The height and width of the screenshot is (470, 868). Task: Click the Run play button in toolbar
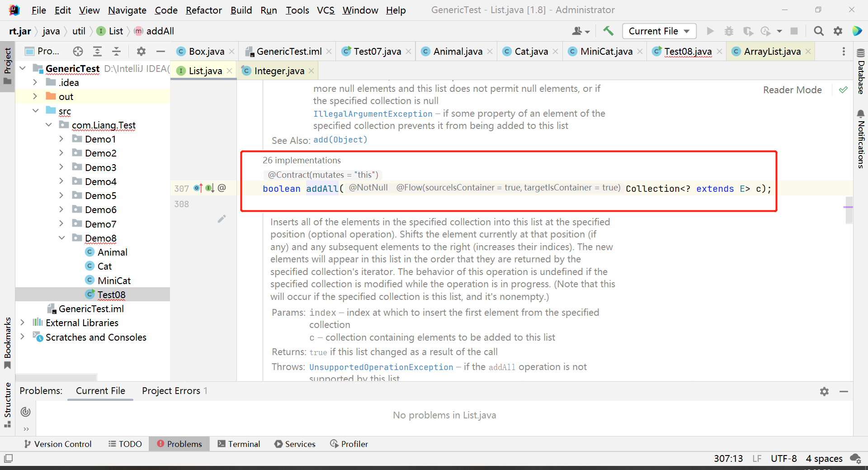pyautogui.click(x=710, y=31)
